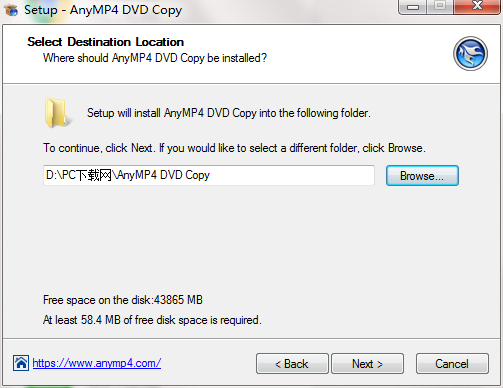Go back with the Back button
Image resolution: width=503 pixels, height=388 pixels.
pos(292,364)
